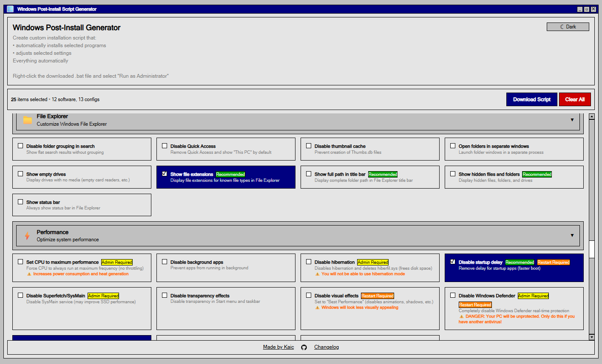602x364 pixels.
Task: Click the Admin Required badge on Set CPU
Action: [117, 262]
